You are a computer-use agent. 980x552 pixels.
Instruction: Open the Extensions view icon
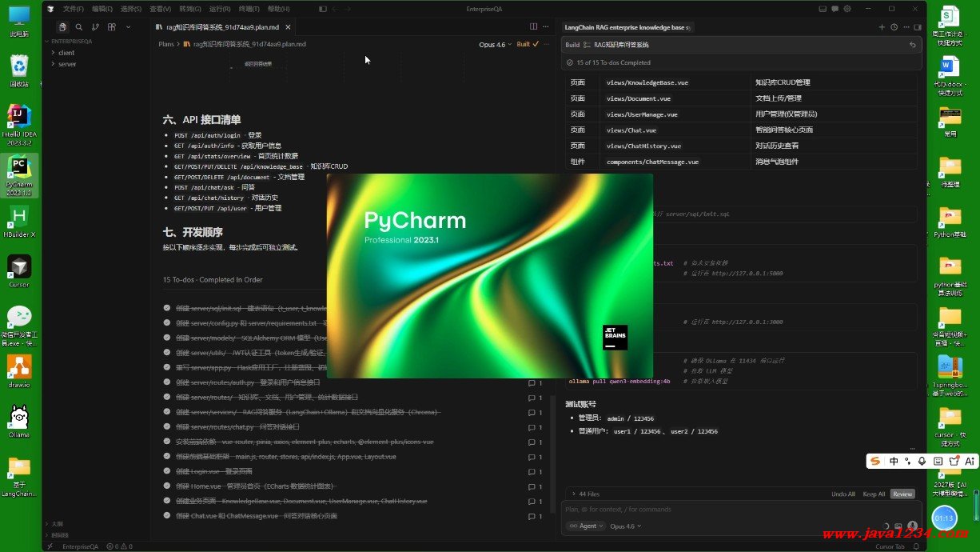click(x=111, y=26)
